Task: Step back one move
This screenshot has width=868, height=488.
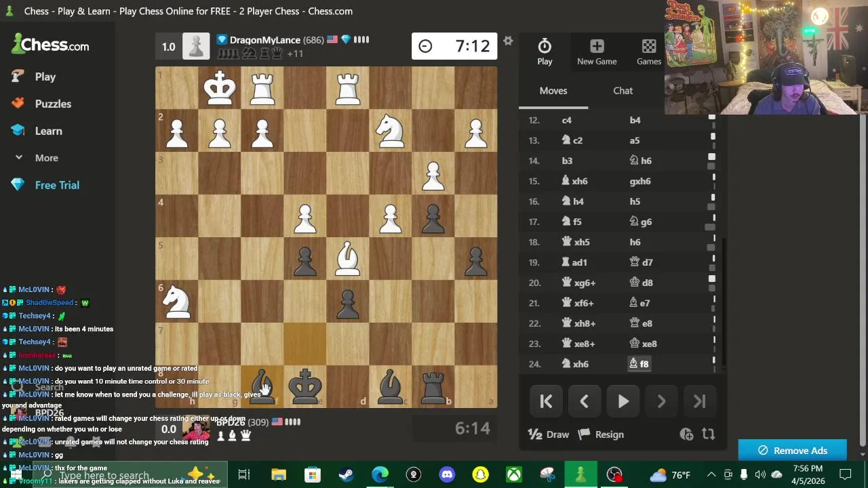Action: click(584, 401)
